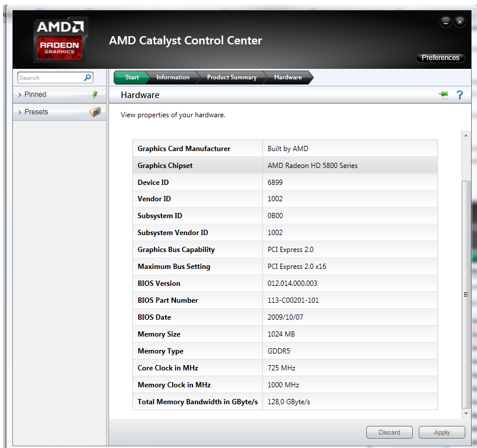Click the scroll down arrow
477x448 pixels.
click(x=466, y=414)
